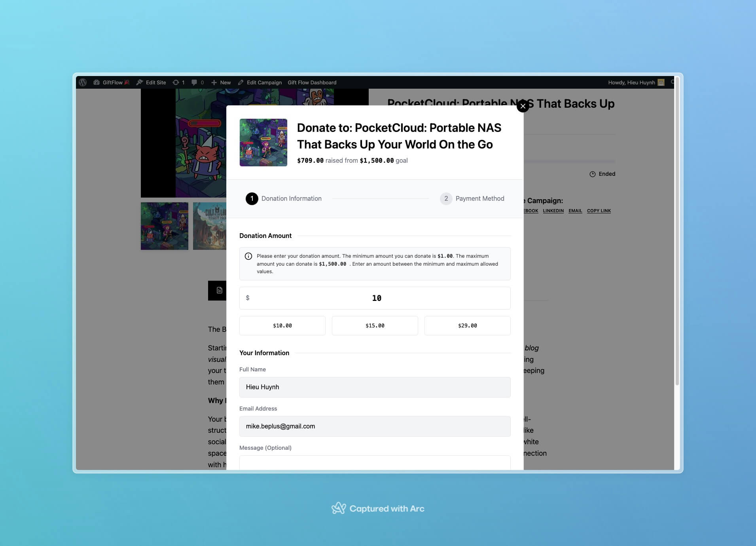Choose the $10.00 preset amount
Image resolution: width=756 pixels, height=546 pixels.
pos(282,325)
